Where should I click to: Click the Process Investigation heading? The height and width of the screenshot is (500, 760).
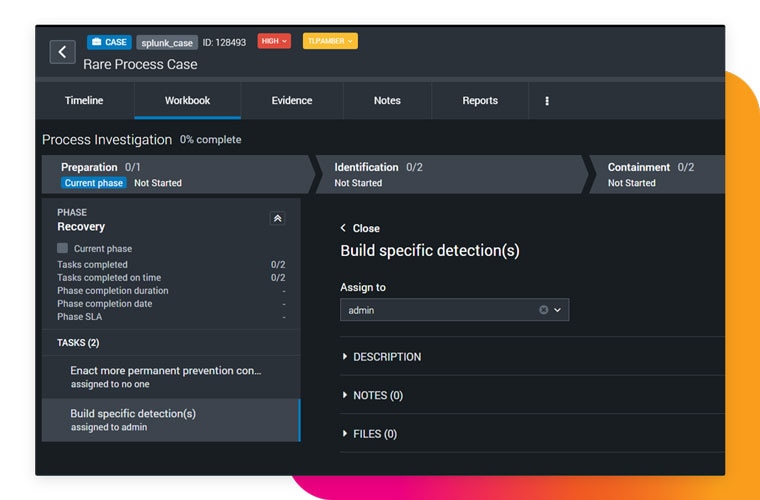coord(107,140)
